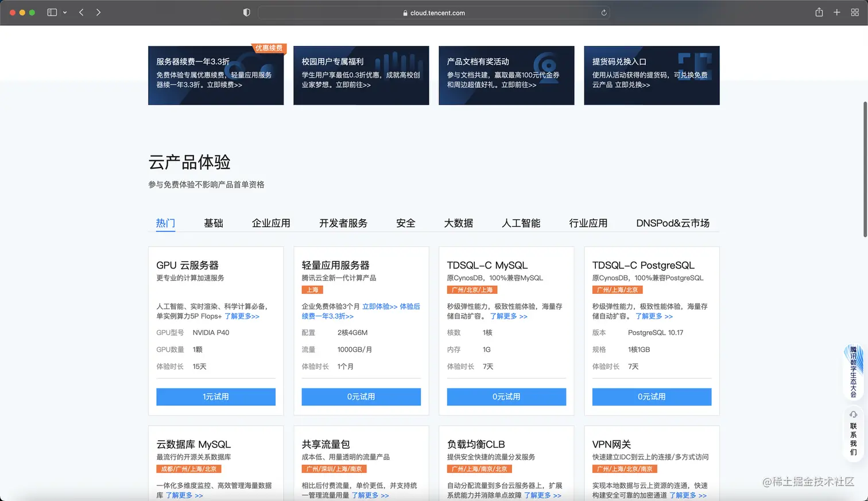The image size is (868, 501).
Task: Switch to the 大数据 tab
Action: [459, 223]
